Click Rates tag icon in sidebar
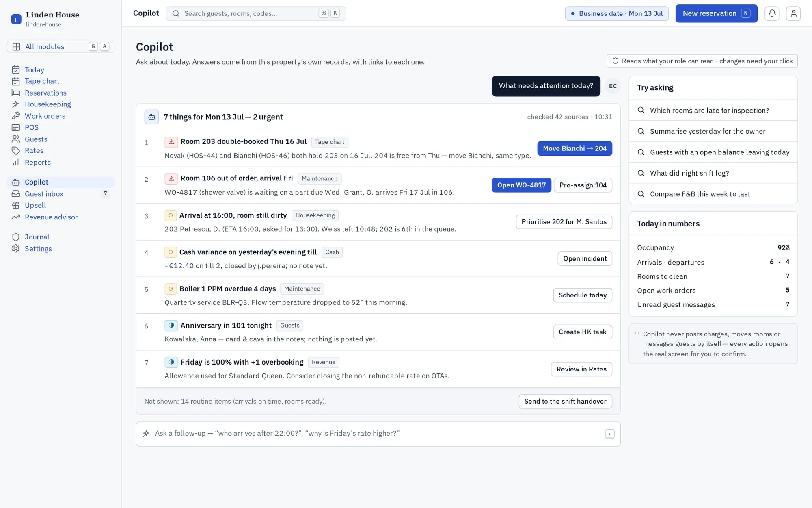812x508 pixels. click(x=16, y=151)
